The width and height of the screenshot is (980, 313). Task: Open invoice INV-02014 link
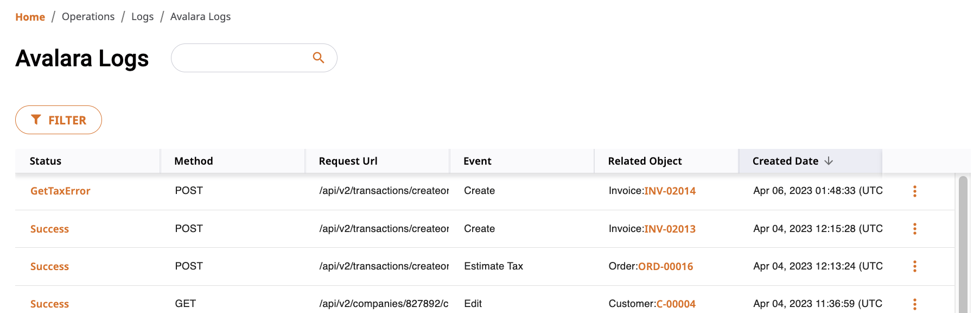point(670,191)
